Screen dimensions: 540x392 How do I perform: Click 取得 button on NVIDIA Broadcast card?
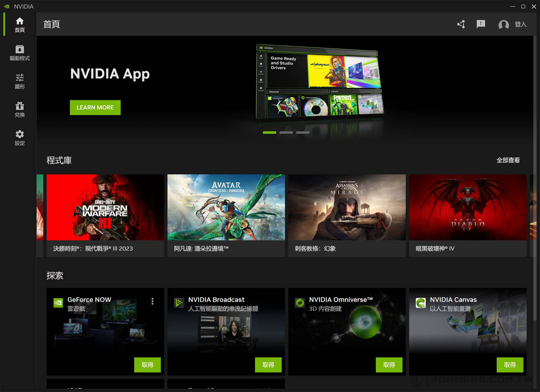tap(268, 365)
